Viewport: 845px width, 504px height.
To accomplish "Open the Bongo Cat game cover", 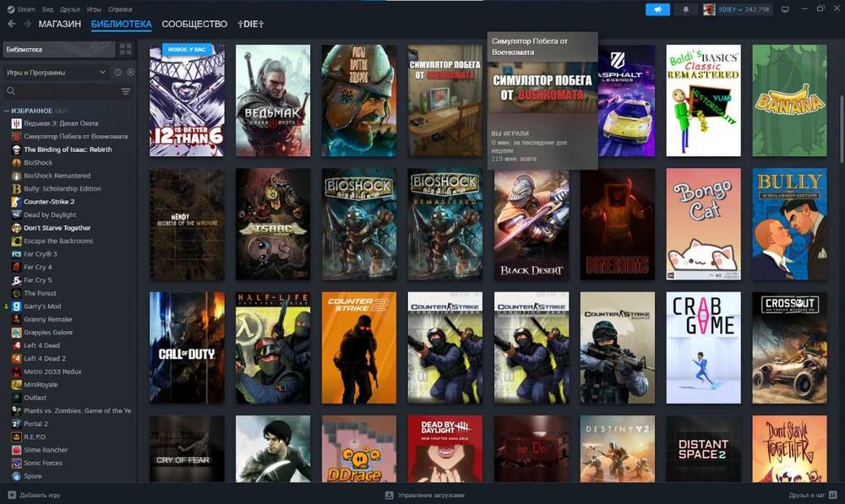I will tap(703, 224).
